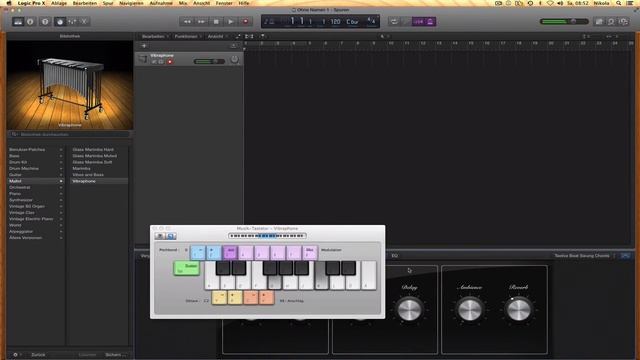Open the Inspector with the i button
640x360 pixels.
pos(30,22)
